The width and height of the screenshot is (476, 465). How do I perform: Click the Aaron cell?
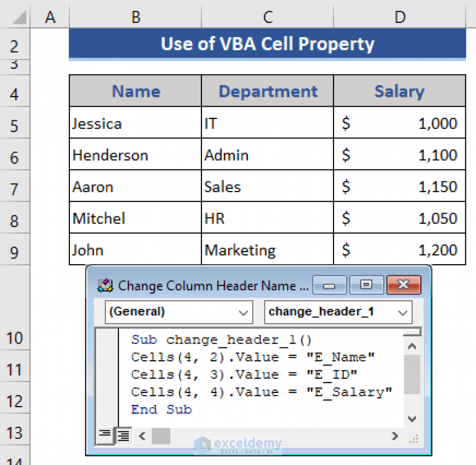tap(135, 186)
